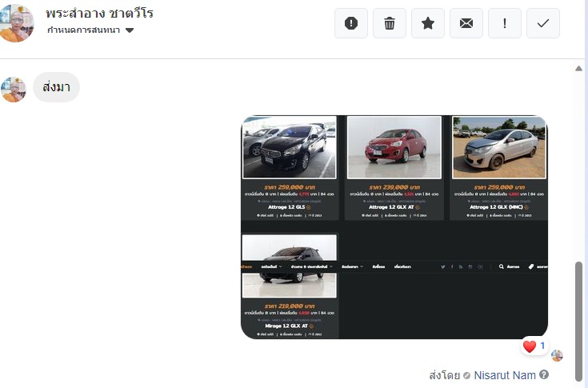The width and height of the screenshot is (588, 388).
Task: Click the Mirage 12 GLX AT listing title
Action: [x=286, y=326]
